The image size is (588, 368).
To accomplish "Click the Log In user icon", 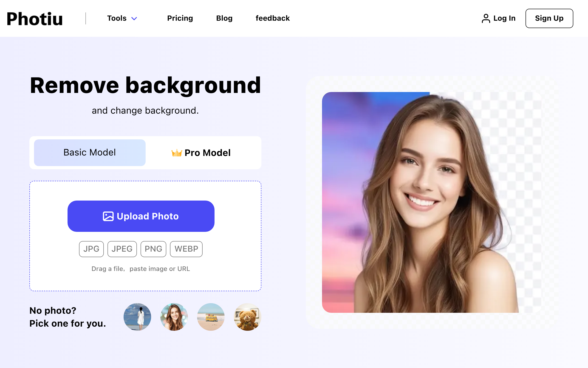I will (486, 18).
